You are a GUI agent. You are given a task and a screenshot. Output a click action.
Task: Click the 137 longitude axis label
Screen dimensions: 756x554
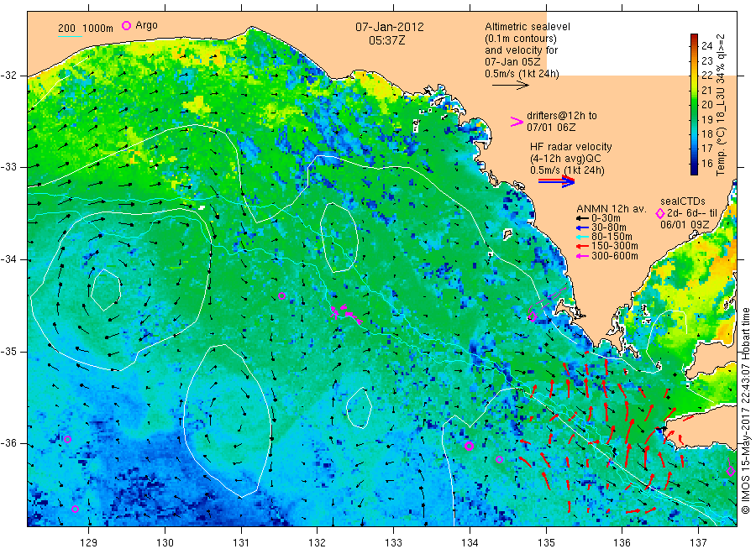[698, 543]
